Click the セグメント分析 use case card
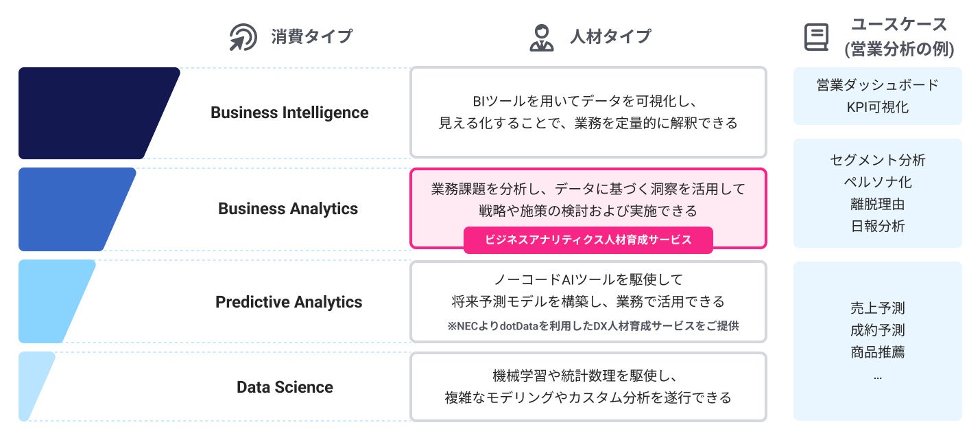Screen dimensions: 980x438 click(877, 193)
